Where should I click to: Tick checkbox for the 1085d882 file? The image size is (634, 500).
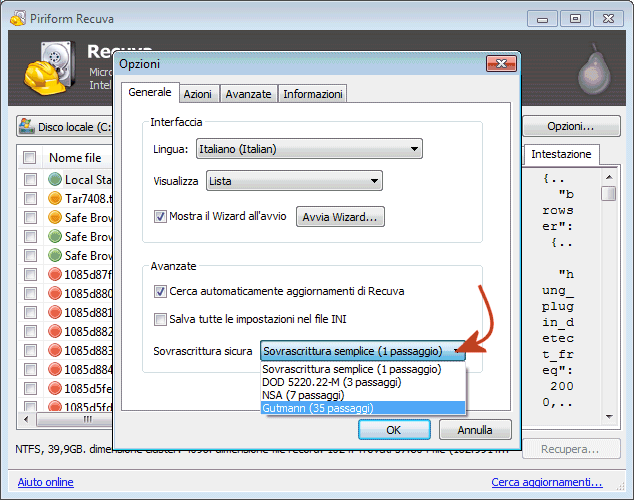pos(30,331)
